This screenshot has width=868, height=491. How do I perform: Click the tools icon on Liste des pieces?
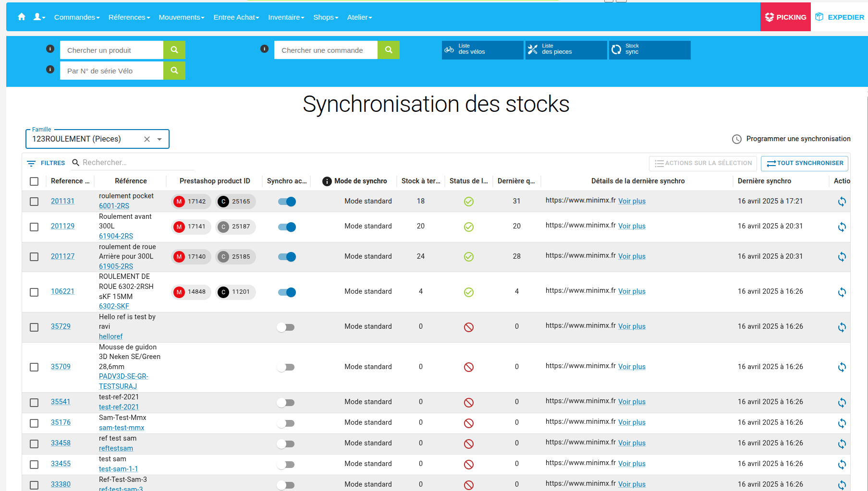[532, 49]
